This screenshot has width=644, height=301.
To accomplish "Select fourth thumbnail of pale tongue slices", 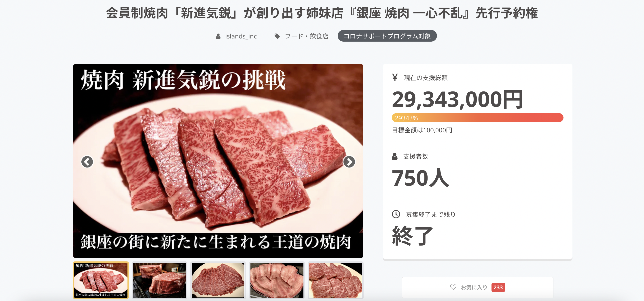I will click(277, 280).
